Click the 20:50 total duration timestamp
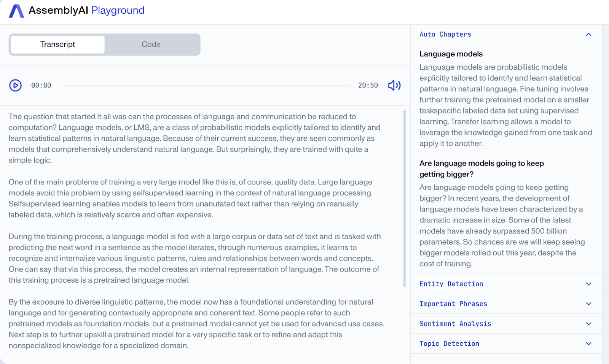This screenshot has height=364, width=609. pyautogui.click(x=368, y=86)
